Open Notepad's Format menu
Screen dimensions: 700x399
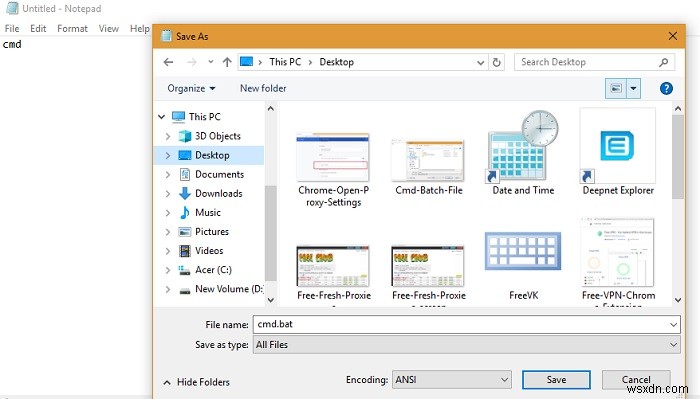click(x=72, y=29)
